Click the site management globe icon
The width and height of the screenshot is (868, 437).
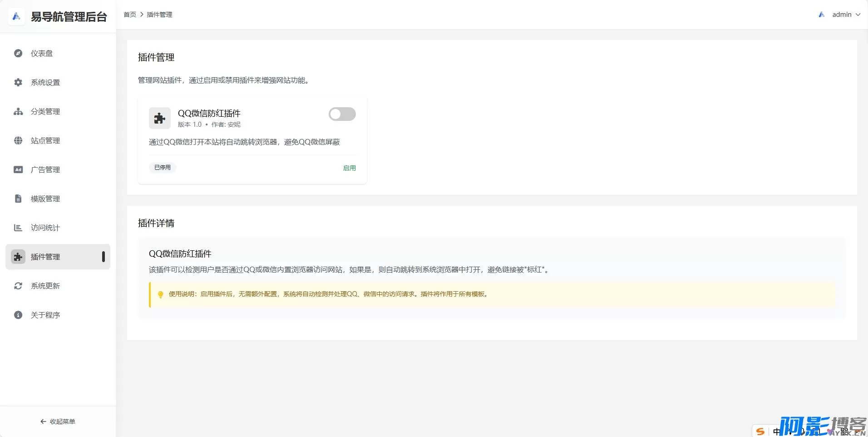tap(18, 140)
